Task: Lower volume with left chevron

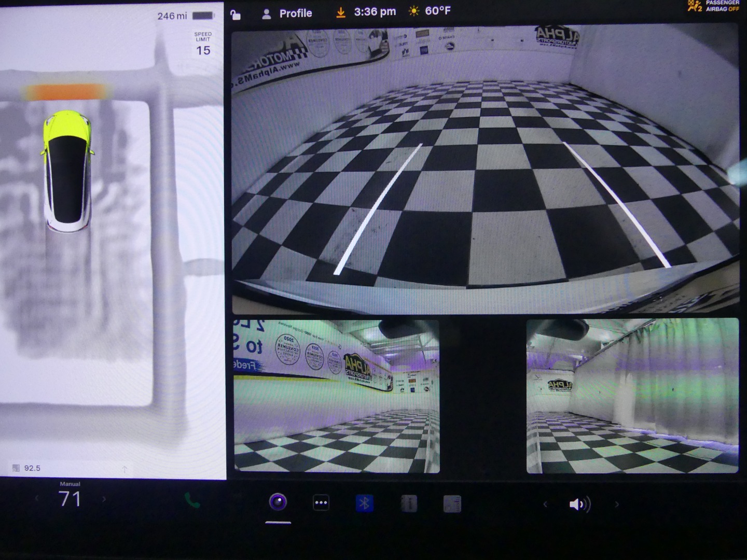Action: pos(545,504)
